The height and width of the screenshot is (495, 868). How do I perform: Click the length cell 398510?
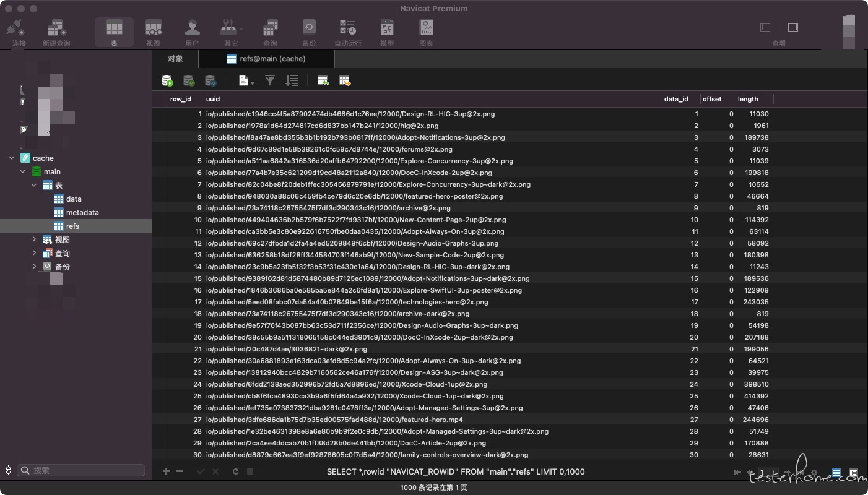754,384
